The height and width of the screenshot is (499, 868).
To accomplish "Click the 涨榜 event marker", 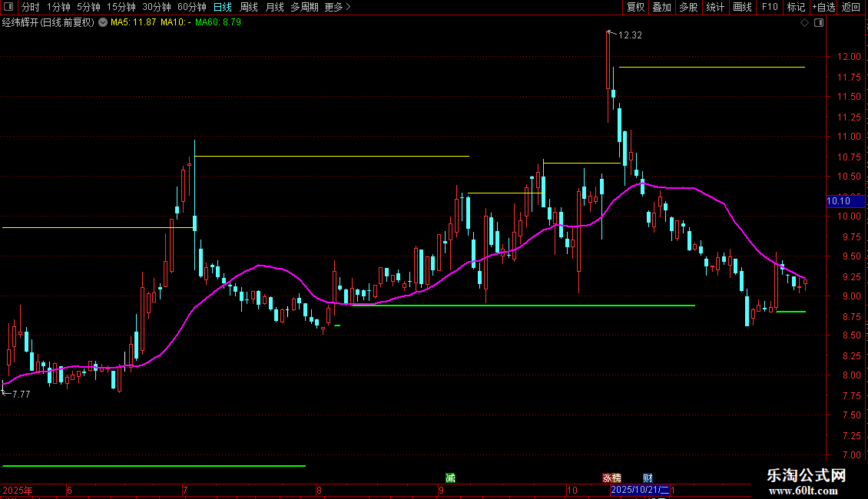I will (611, 478).
